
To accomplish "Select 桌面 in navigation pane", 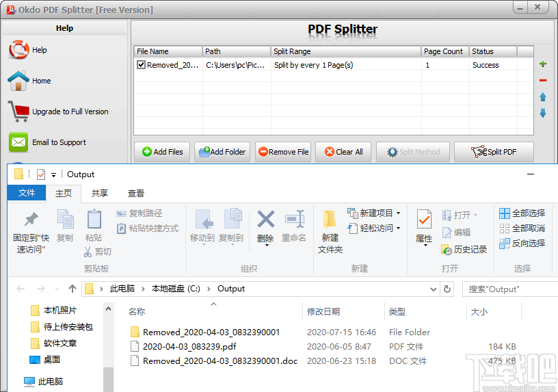I will (x=44, y=360).
